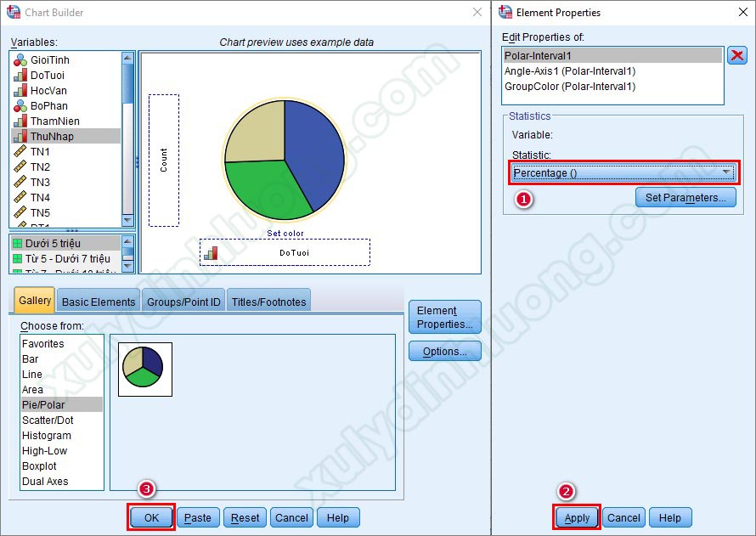Click the nominal icon beside GioiTinh variable
The height and width of the screenshot is (536, 756).
(x=20, y=60)
